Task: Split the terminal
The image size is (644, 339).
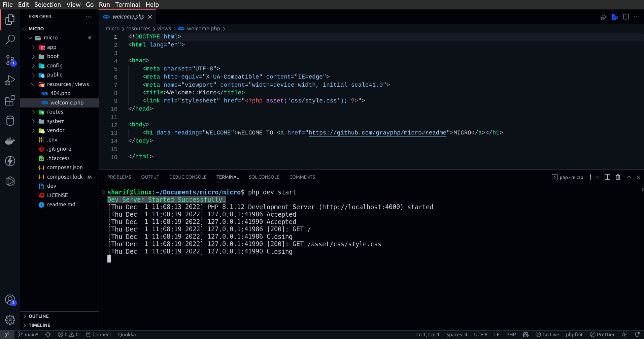Action: coord(607,177)
